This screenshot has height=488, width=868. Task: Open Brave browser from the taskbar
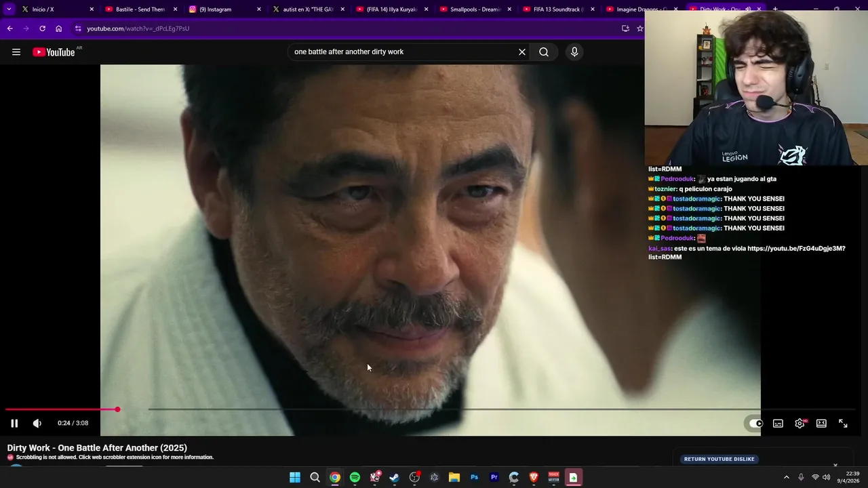point(534,477)
